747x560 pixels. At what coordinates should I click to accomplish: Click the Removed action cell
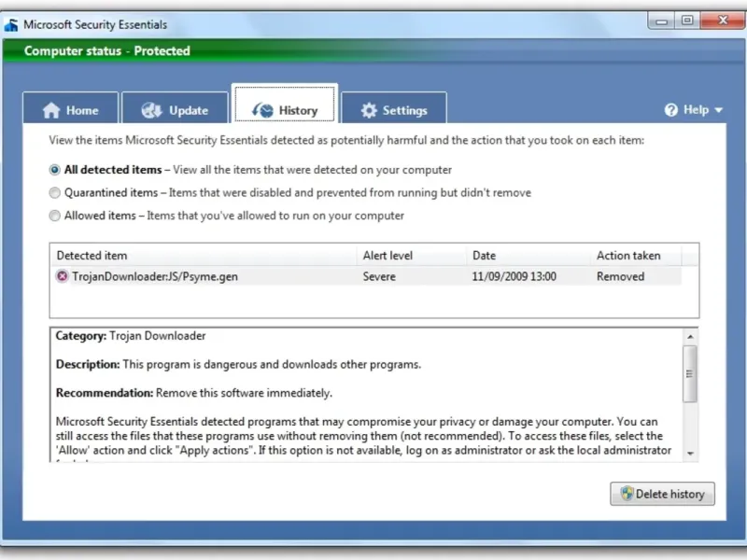(x=620, y=276)
